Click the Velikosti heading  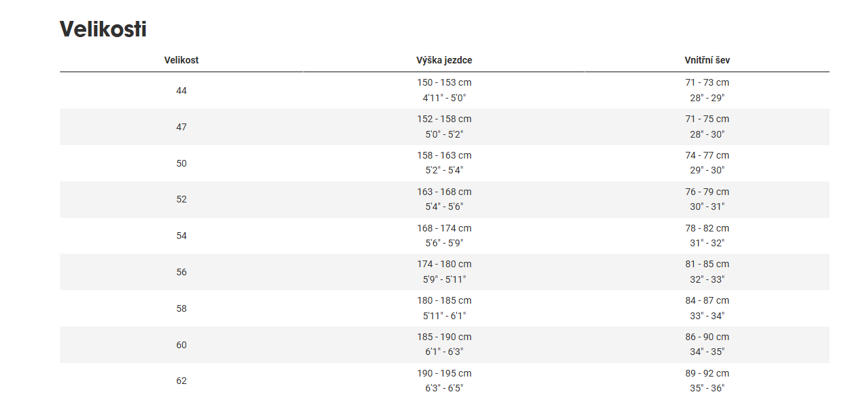(x=103, y=29)
